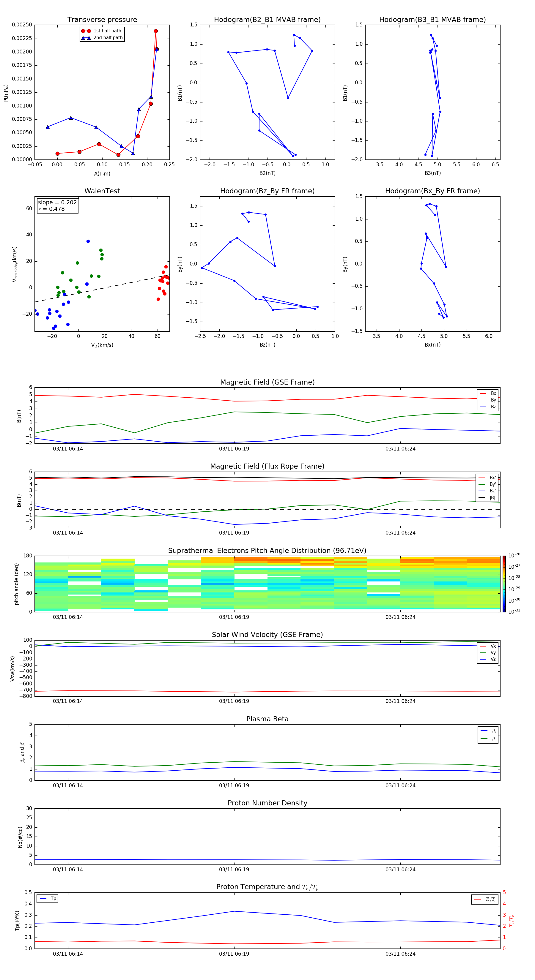
Task: Click the Hodogram(B3_B1 MVAB frame) title
Action: point(432,20)
